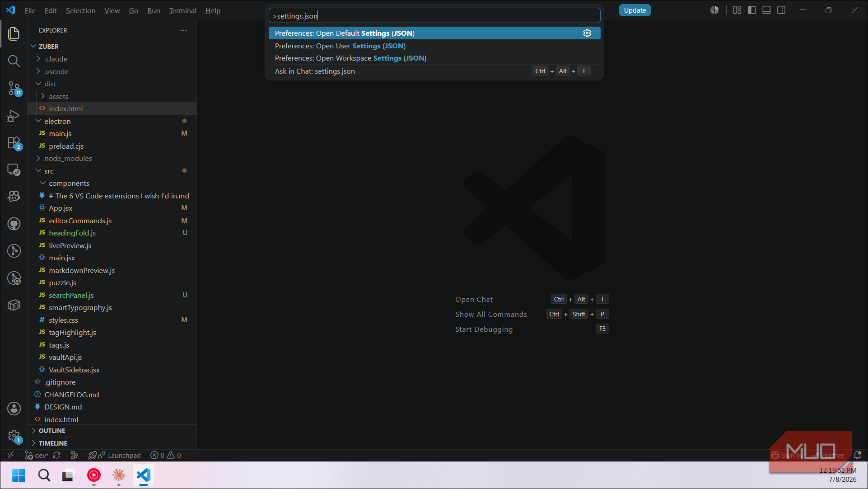Viewport: 868px width, 489px height.
Task: Collapse the dist folder
Action: coord(112,84)
